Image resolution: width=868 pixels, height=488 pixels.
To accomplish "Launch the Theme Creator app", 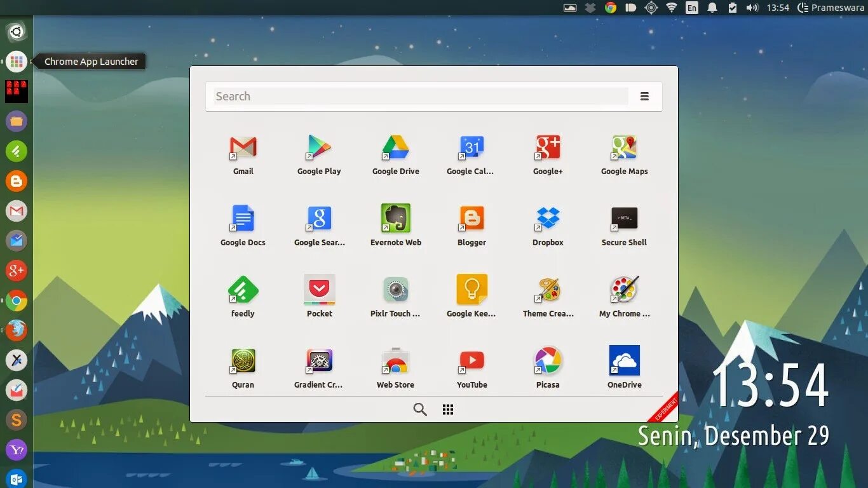I will tap(548, 290).
